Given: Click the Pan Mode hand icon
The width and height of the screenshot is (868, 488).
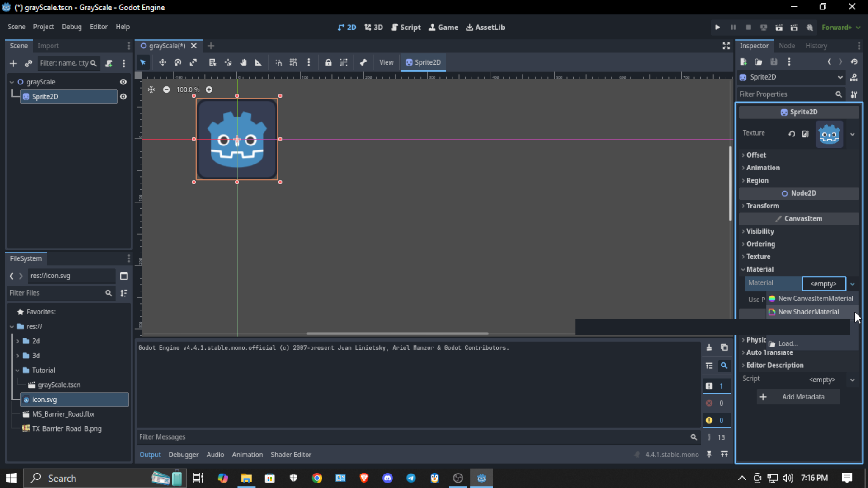Looking at the screenshot, I should pos(243,62).
